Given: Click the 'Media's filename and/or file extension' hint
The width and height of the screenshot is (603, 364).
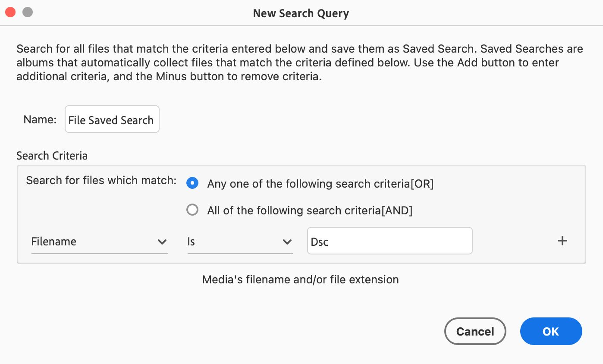Looking at the screenshot, I should tap(300, 279).
